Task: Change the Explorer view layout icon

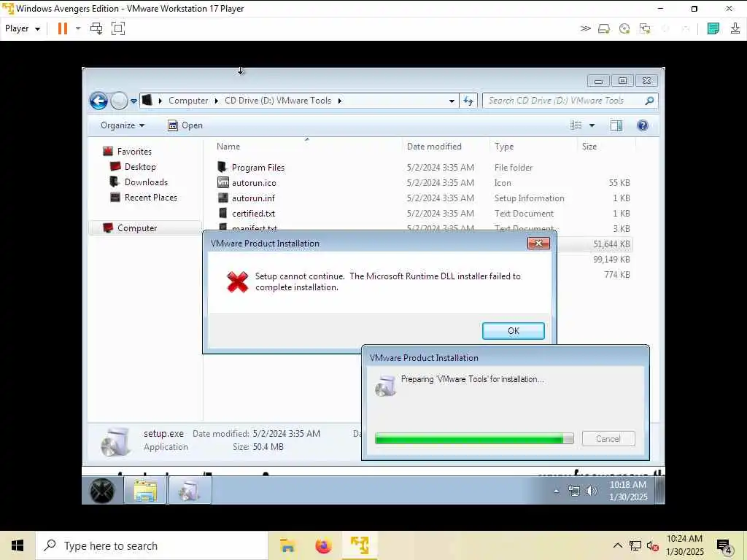Action: [576, 125]
